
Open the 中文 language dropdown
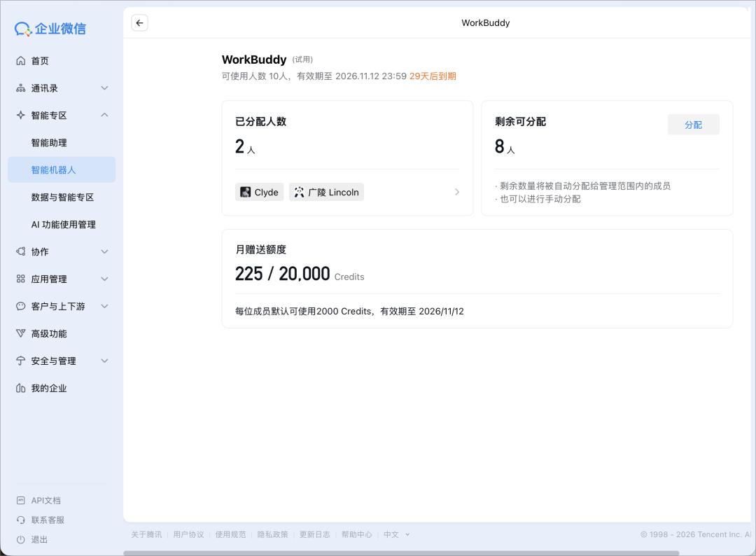point(397,535)
